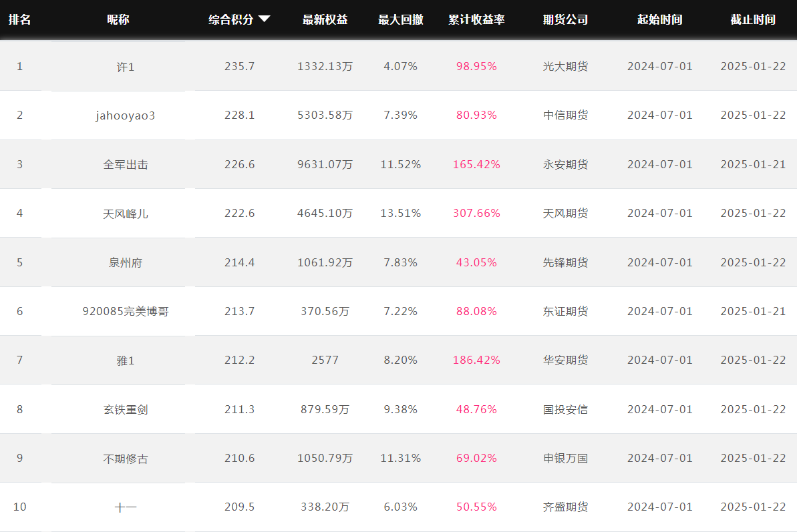Viewport: 797px width, 532px height.
Task: Click futures company 先锋期货
Action: pyautogui.click(x=565, y=262)
